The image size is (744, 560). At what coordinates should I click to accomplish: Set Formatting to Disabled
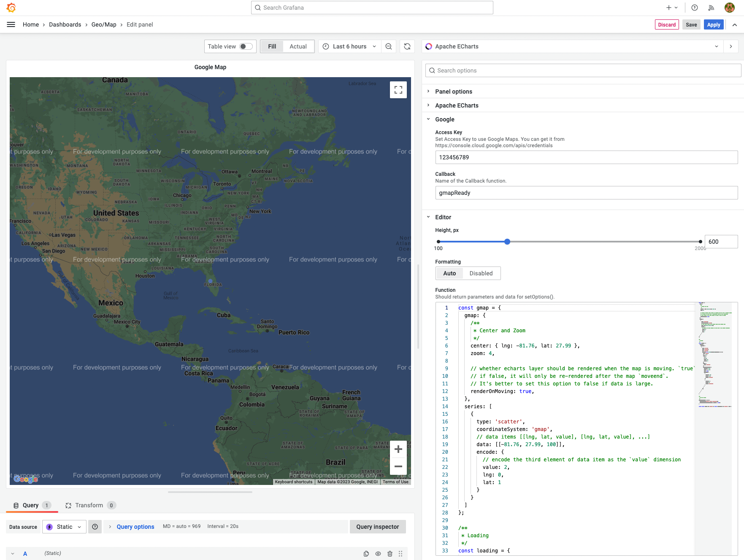[x=481, y=273]
